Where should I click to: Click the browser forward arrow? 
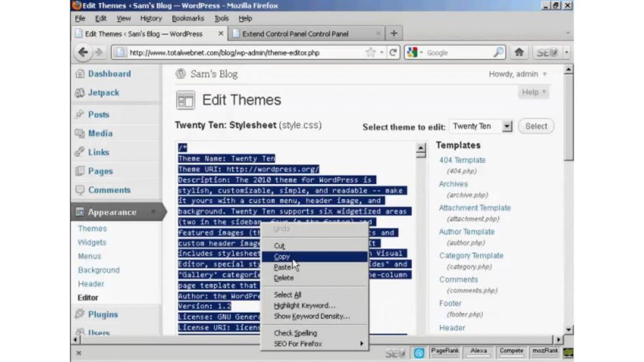point(99,52)
